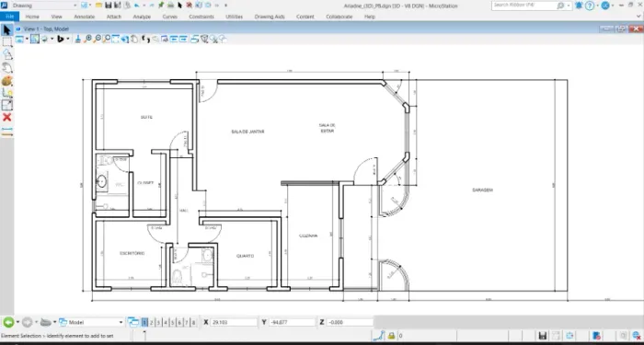Screen dimensions: 644x345
Task: Toggle view 4 button
Action: 166,322
